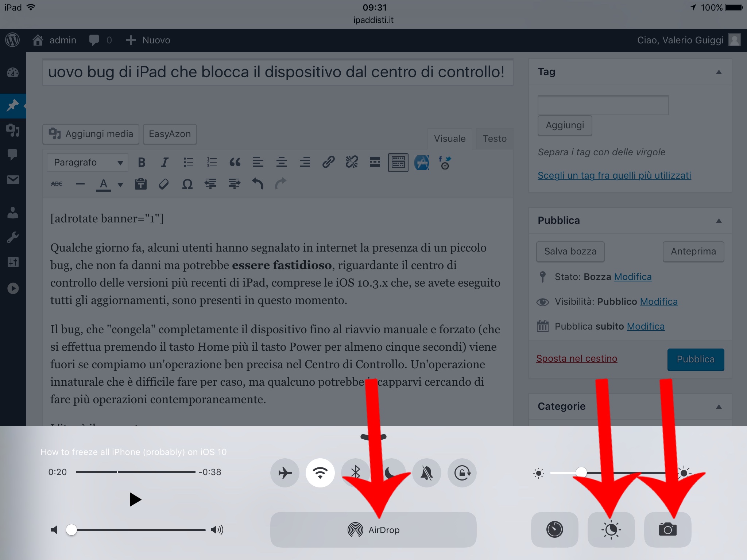Viewport: 747px width, 560px height.
Task: Toggle Airplane mode on
Action: tap(285, 473)
